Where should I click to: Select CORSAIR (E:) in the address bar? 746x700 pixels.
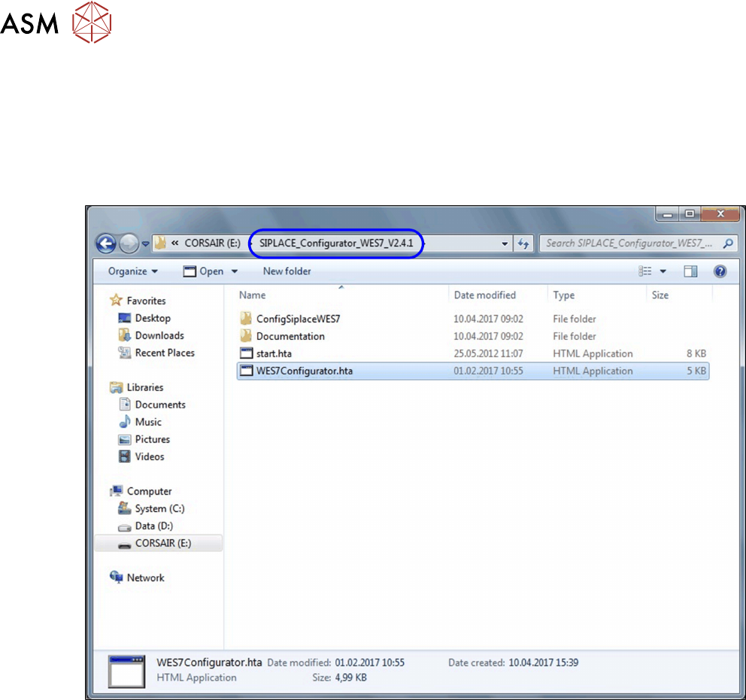pos(212,244)
